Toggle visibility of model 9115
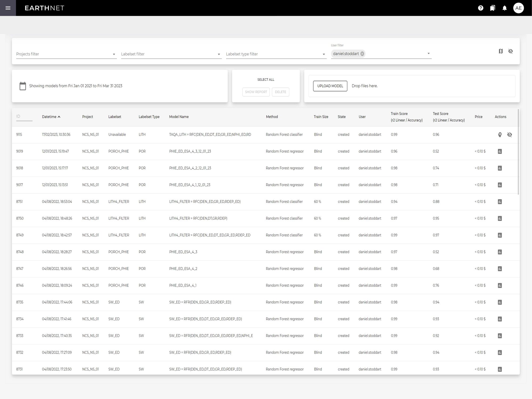Image resolution: width=532 pixels, height=399 pixels. click(x=510, y=135)
